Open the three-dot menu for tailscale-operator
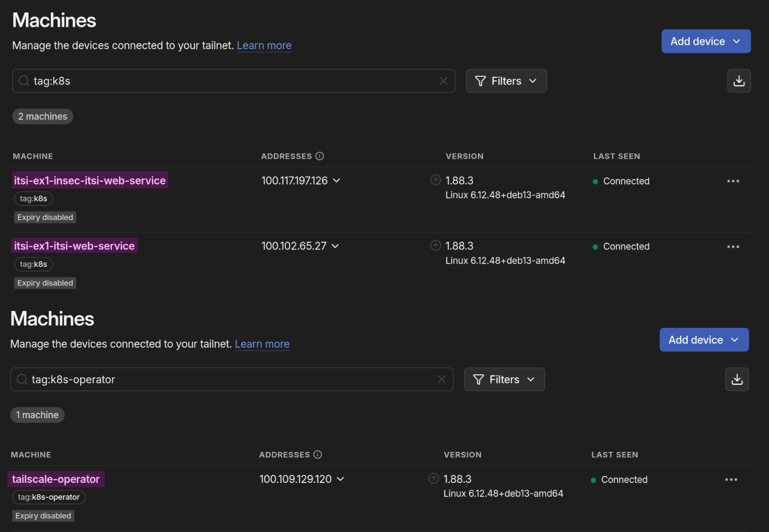The width and height of the screenshot is (769, 532). point(731,480)
